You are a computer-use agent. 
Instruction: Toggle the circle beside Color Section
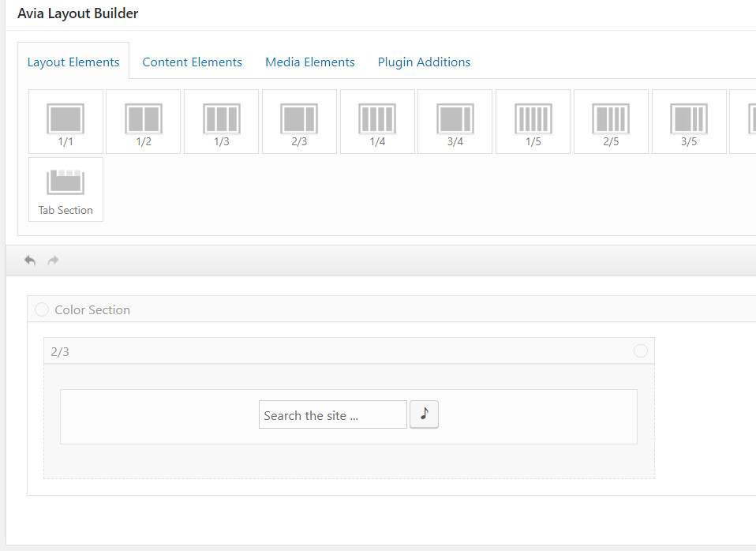point(42,309)
